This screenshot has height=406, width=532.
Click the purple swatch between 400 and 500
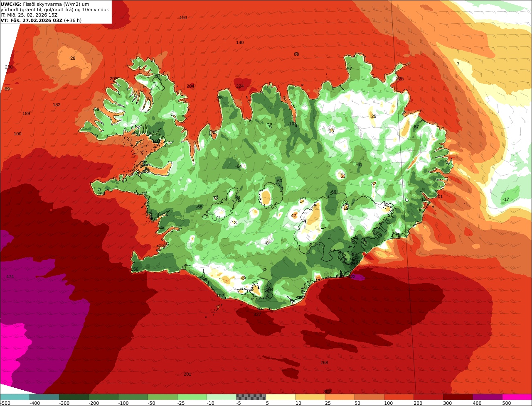[488, 397]
